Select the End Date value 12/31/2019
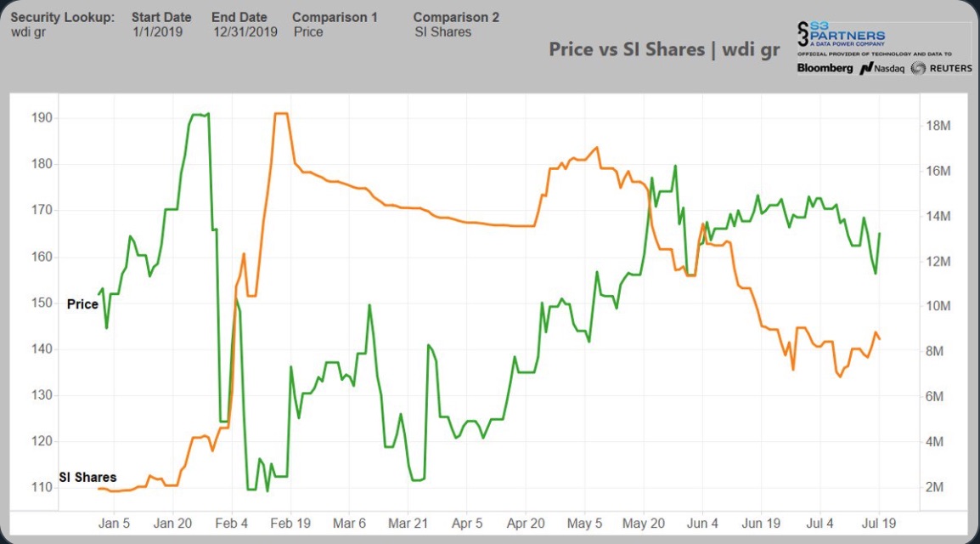The image size is (980, 544). point(245,32)
